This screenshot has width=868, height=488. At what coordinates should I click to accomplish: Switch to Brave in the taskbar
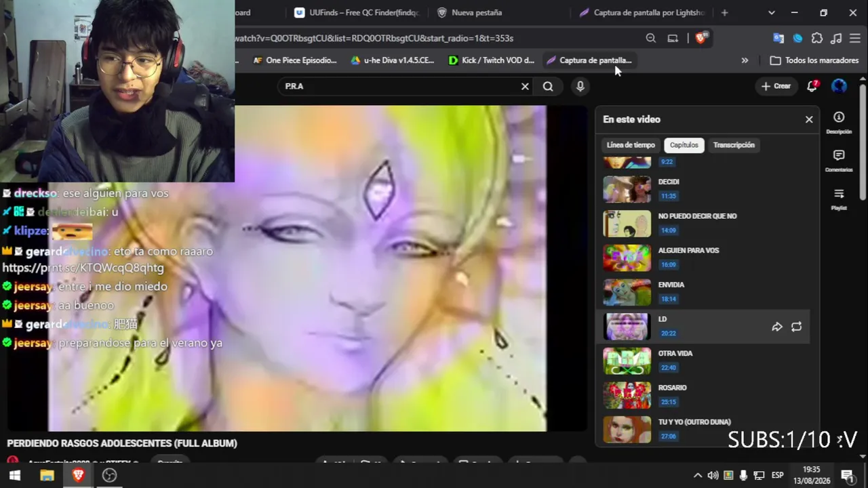pyautogui.click(x=78, y=476)
